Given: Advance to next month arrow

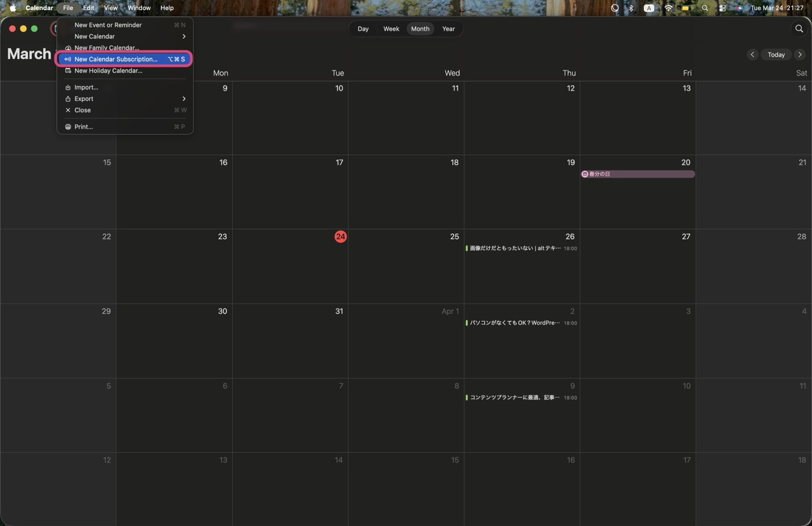Looking at the screenshot, I should pyautogui.click(x=800, y=55).
